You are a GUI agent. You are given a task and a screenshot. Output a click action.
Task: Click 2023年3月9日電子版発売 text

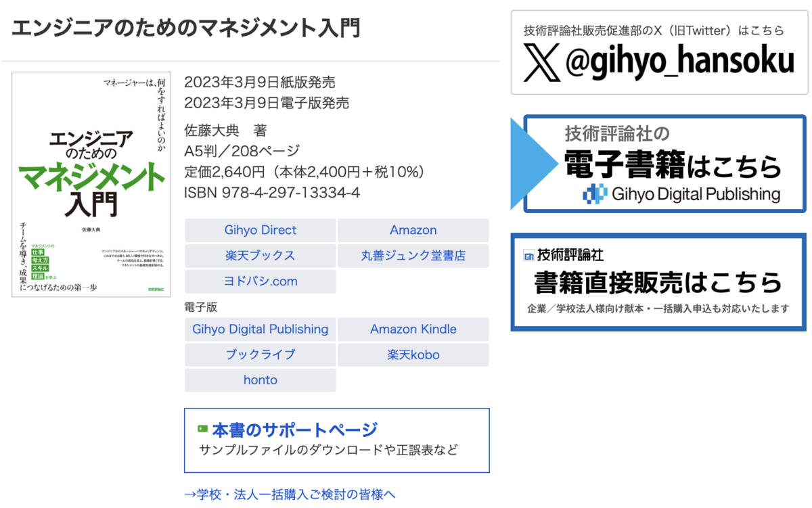coord(267,103)
